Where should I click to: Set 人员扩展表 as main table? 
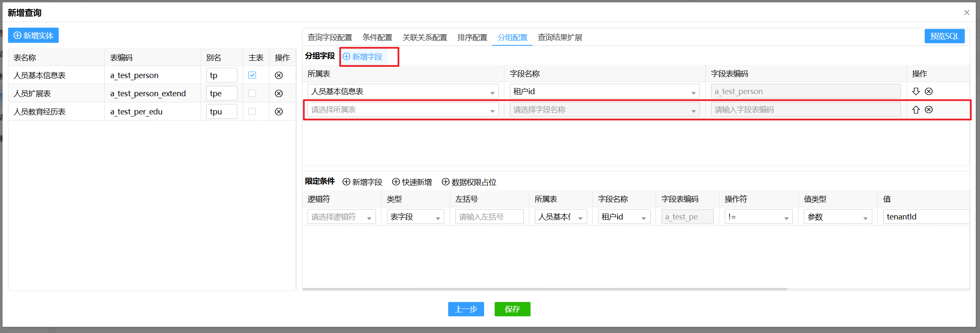(252, 94)
